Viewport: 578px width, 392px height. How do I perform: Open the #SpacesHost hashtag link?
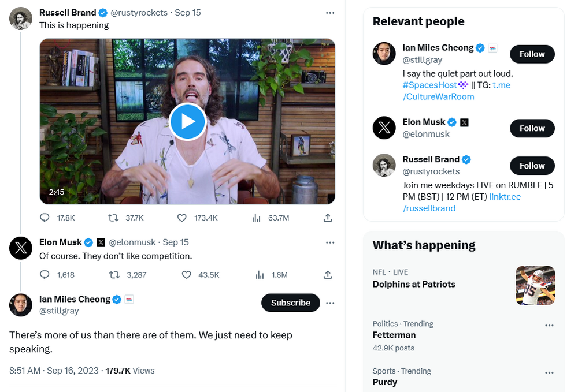coord(431,85)
